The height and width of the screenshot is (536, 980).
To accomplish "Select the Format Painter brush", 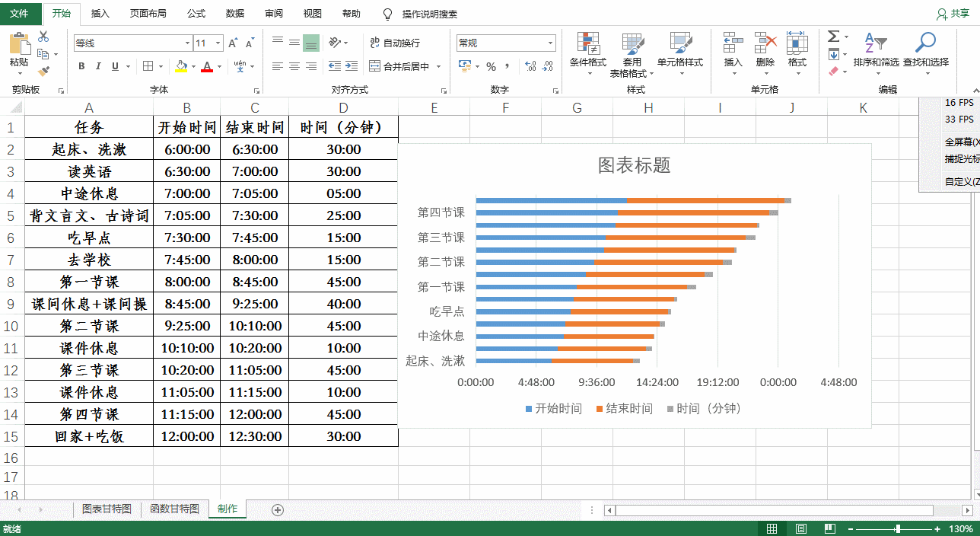I will point(43,71).
